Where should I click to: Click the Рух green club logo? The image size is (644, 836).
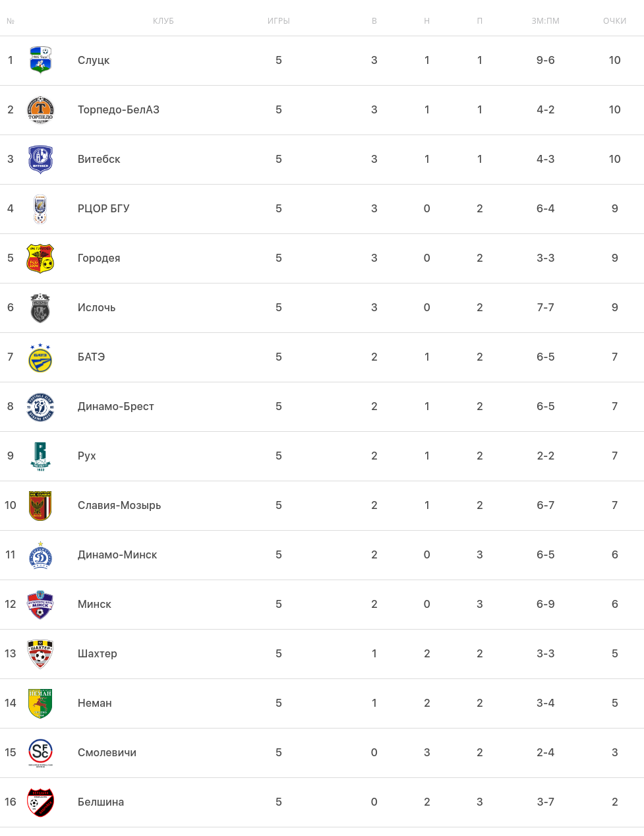pos(40,456)
